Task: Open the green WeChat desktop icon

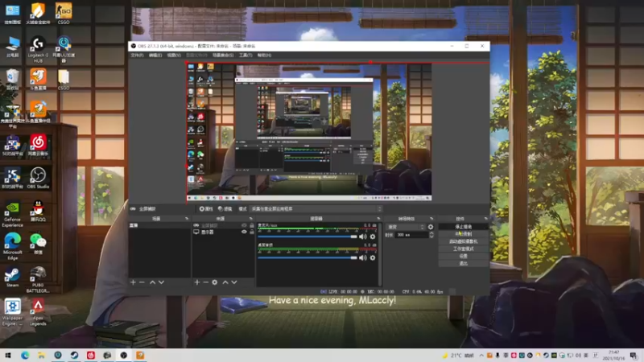Action: click(x=38, y=244)
